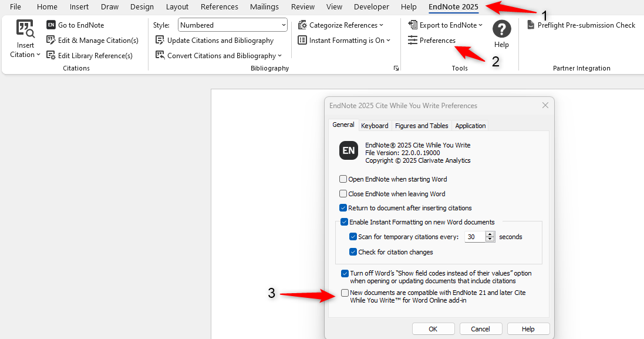The height and width of the screenshot is (339, 644).
Task: Open the Review ribbon tab
Action: [x=302, y=7]
